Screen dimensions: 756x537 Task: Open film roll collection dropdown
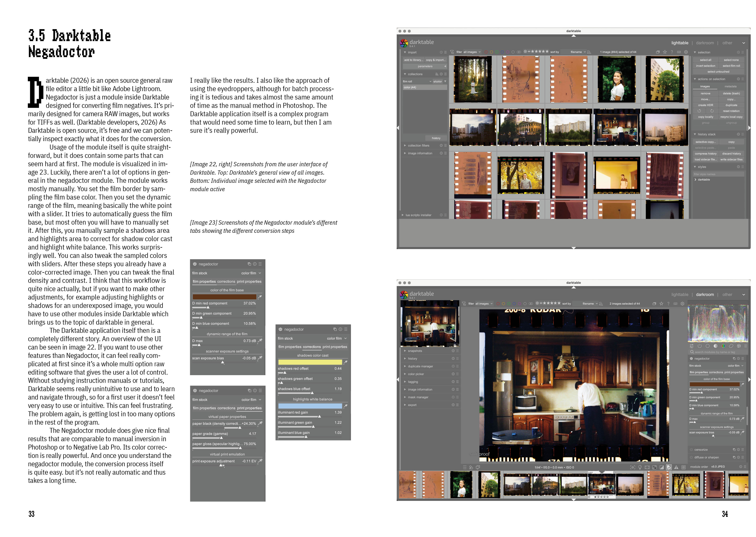coord(417,81)
